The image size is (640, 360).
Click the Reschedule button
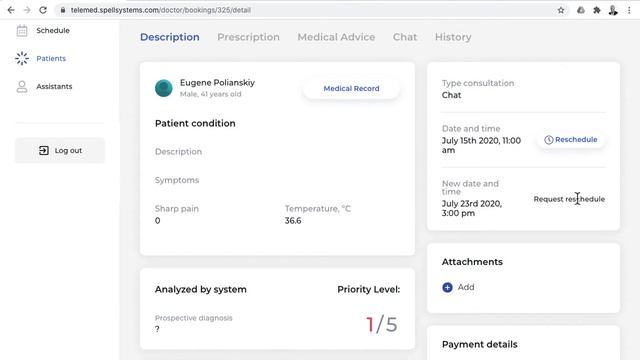tap(571, 140)
